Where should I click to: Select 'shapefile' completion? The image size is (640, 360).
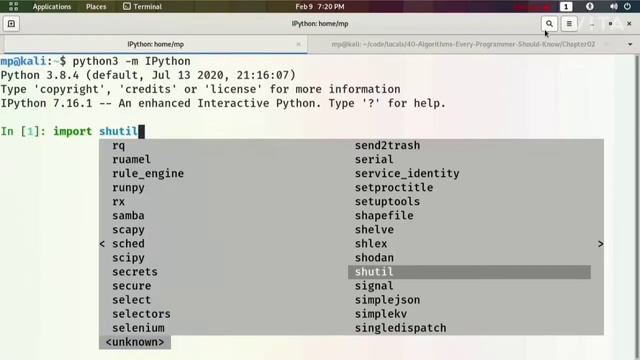(x=384, y=216)
